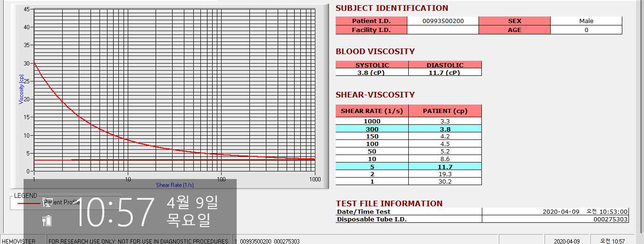Click the 1000 tick label on x-axis
This screenshot has width=644, height=244.
pyautogui.click(x=315, y=179)
